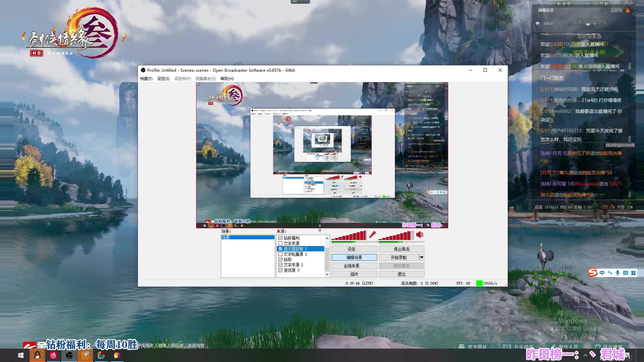The height and width of the screenshot is (362, 644).
Task: Show hidden tray icons chevron
Action: [x=585, y=355]
